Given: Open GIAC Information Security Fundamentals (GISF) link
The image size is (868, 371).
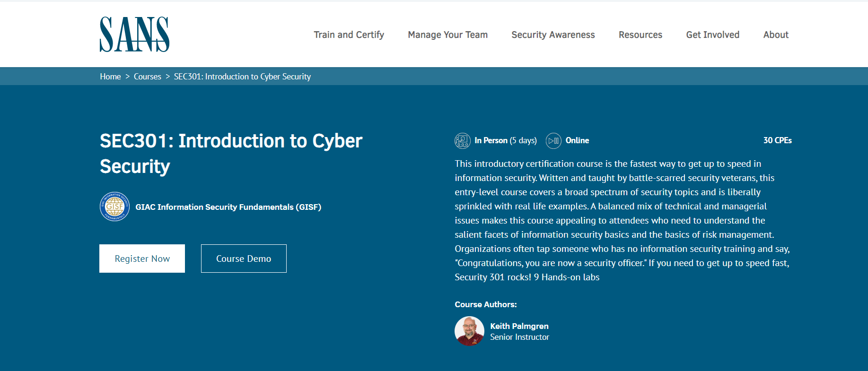Looking at the screenshot, I should tap(228, 207).
